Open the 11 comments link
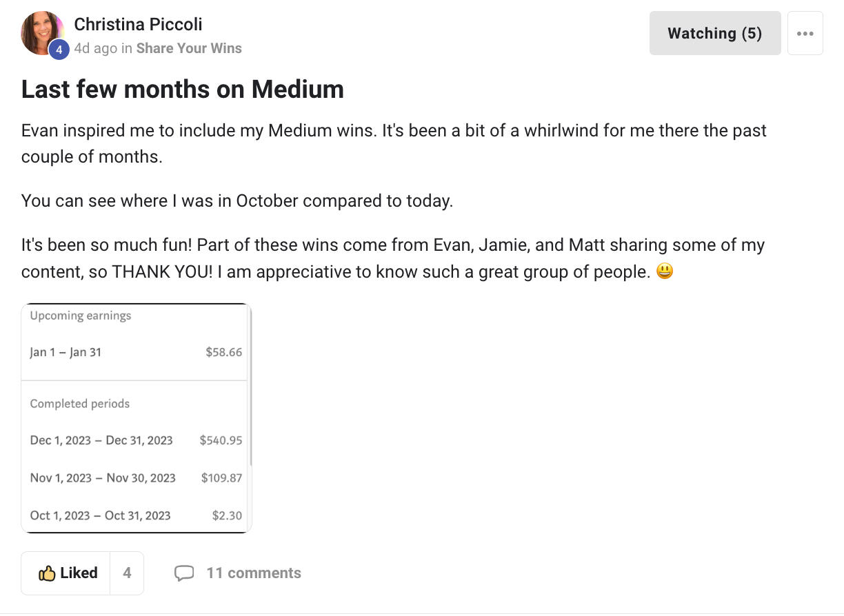The width and height of the screenshot is (844, 616). pyautogui.click(x=253, y=573)
